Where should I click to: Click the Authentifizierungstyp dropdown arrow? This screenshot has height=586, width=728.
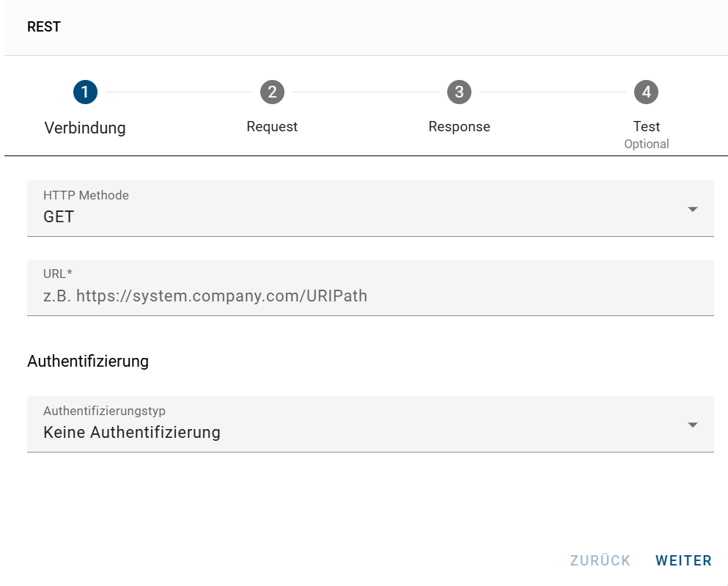coord(692,425)
